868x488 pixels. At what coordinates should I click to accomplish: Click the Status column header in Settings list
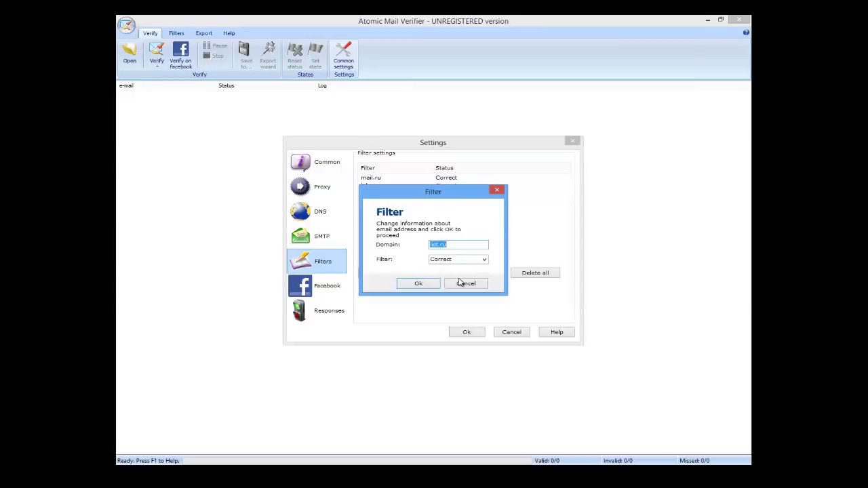pyautogui.click(x=444, y=167)
